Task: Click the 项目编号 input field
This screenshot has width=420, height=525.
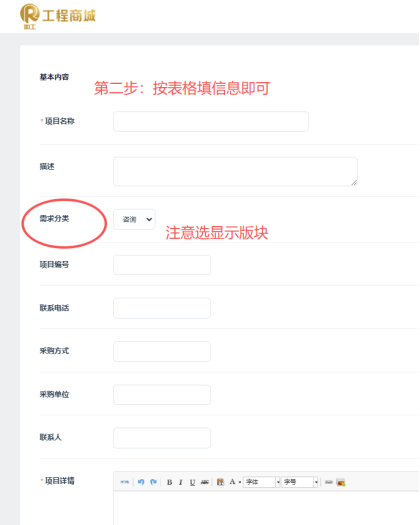Action: tap(162, 265)
